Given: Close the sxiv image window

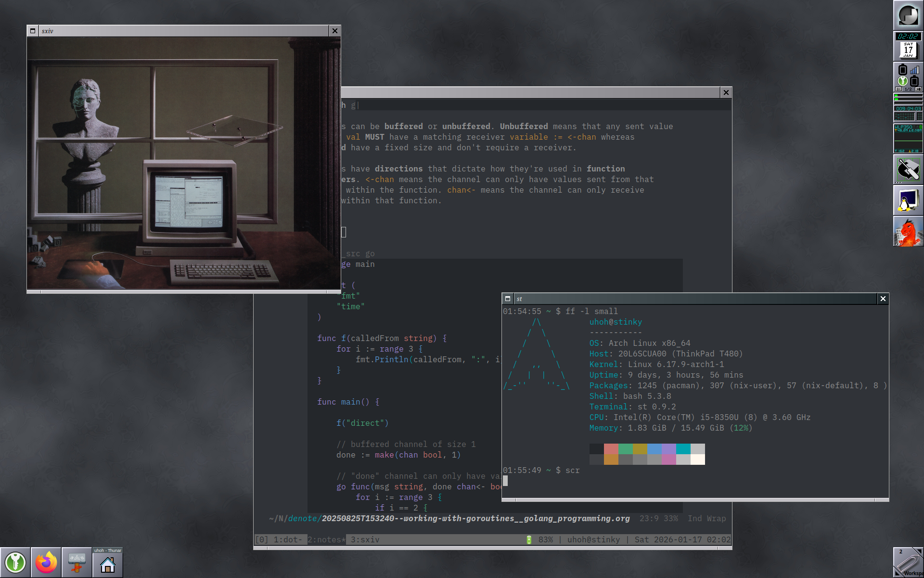Looking at the screenshot, I should pos(335,31).
